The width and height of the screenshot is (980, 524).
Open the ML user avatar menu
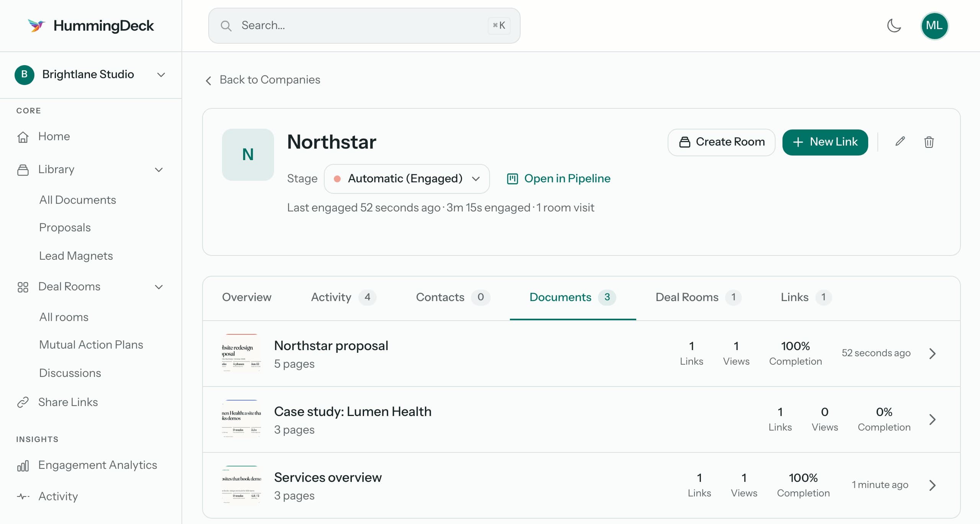934,26
